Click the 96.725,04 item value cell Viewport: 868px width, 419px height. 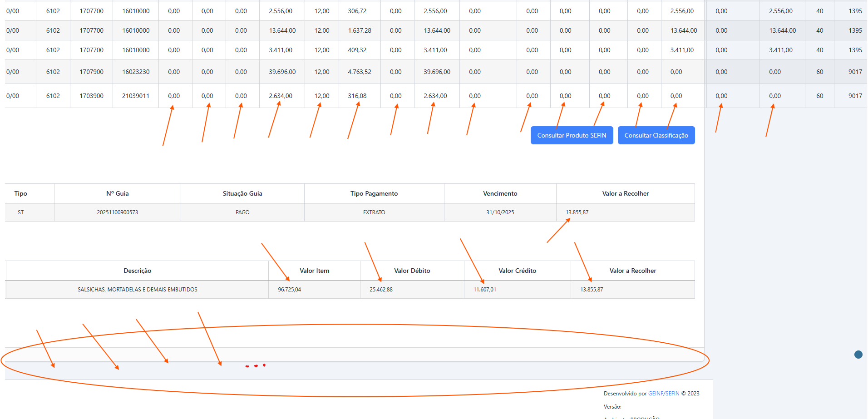point(289,290)
